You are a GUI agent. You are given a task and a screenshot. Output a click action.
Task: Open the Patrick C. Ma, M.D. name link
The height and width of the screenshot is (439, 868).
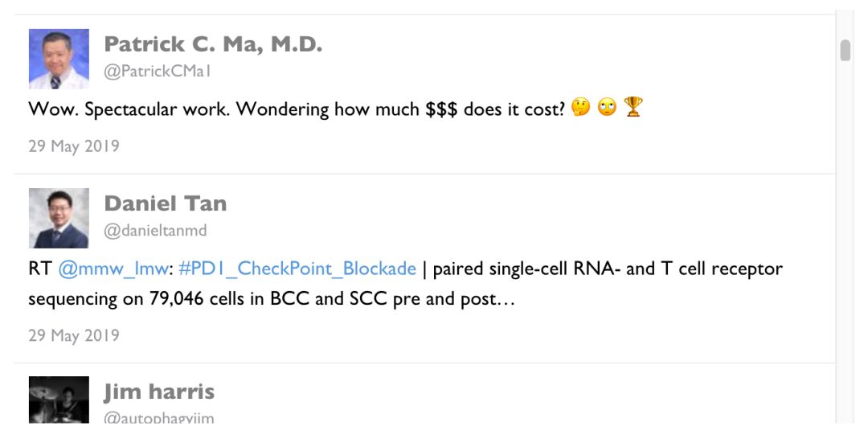[213, 44]
